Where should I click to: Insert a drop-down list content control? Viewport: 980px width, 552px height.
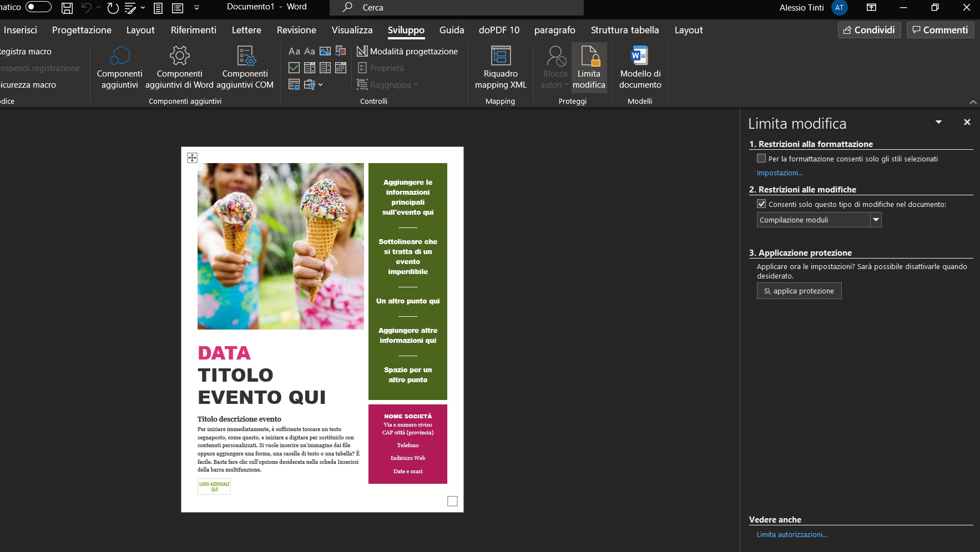pos(325,68)
